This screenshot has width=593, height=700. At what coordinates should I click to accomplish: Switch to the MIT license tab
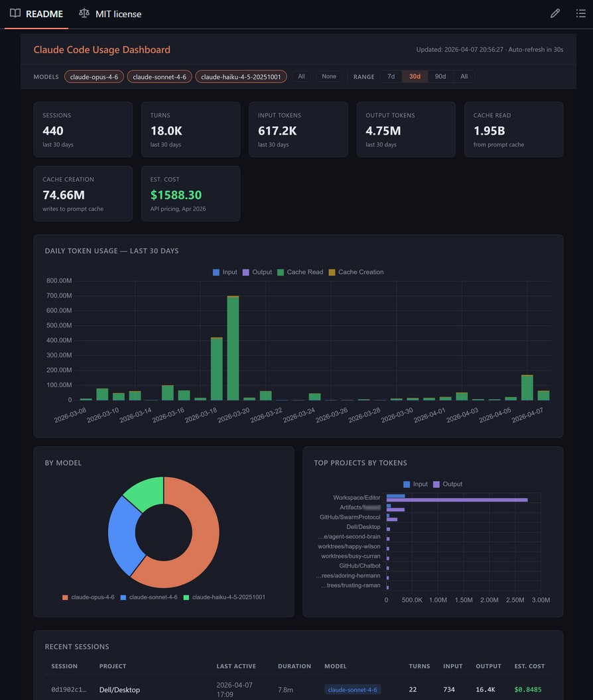click(118, 14)
